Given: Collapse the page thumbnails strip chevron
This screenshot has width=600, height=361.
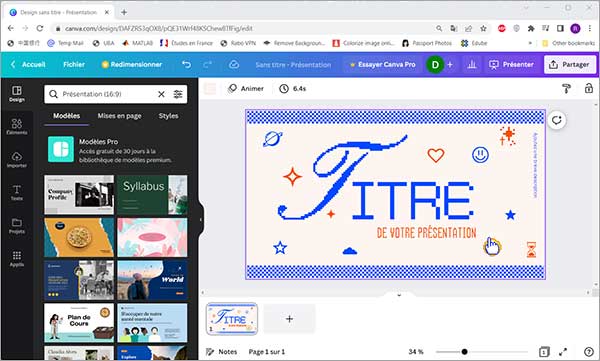Looking at the screenshot, I should click(399, 295).
